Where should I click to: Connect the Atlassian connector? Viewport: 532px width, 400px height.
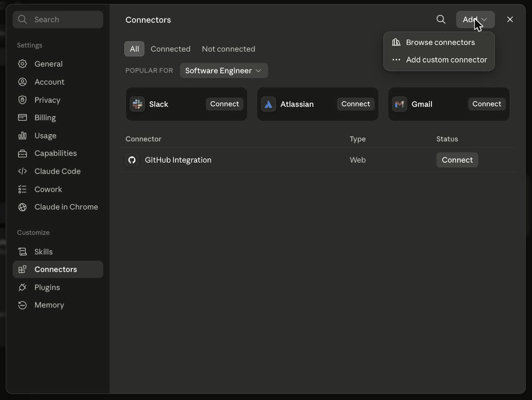[356, 104]
